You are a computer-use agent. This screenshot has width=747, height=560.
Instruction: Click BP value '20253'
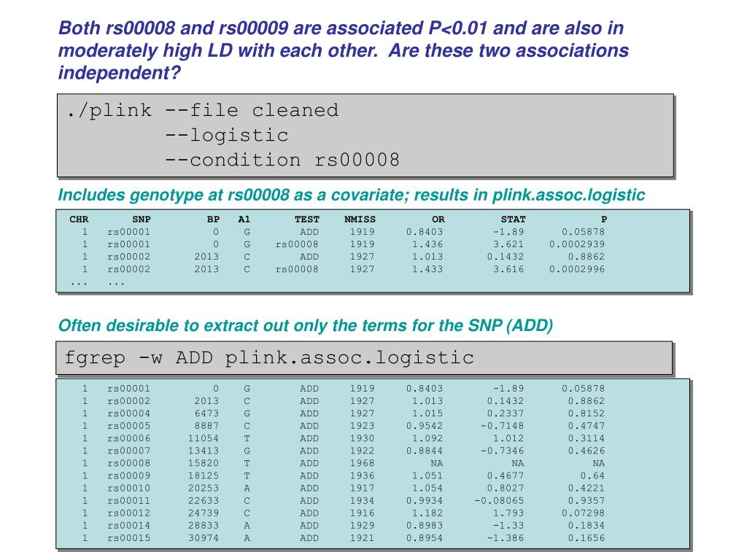click(x=204, y=488)
